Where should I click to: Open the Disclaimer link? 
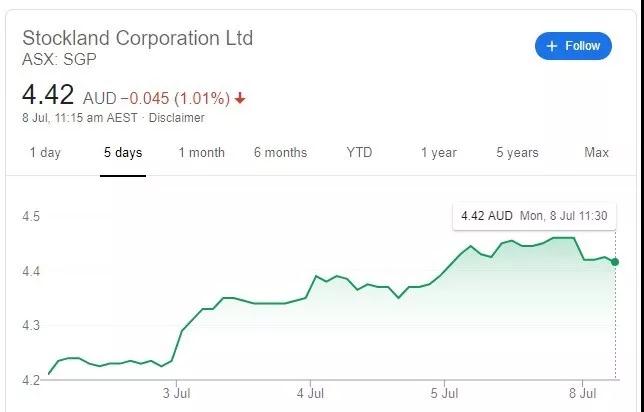click(179, 118)
